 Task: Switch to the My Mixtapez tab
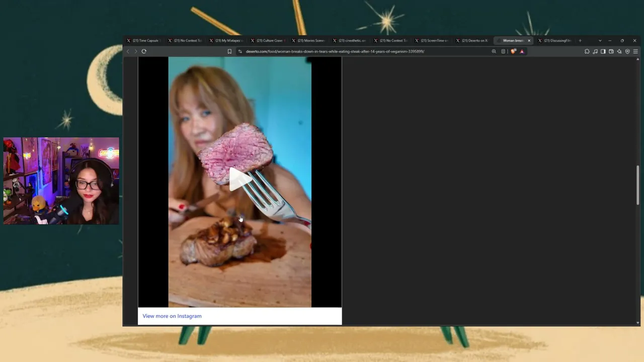pos(226,41)
